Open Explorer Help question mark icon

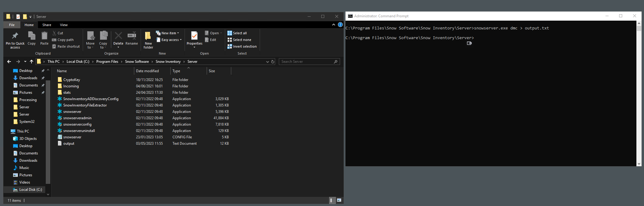pyautogui.click(x=340, y=25)
